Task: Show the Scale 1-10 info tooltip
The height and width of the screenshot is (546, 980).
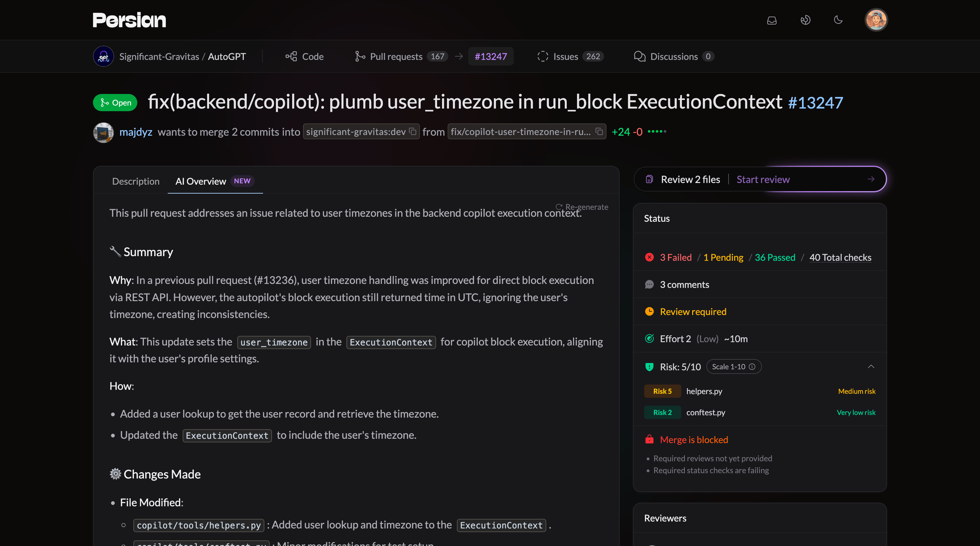Action: 752,367
